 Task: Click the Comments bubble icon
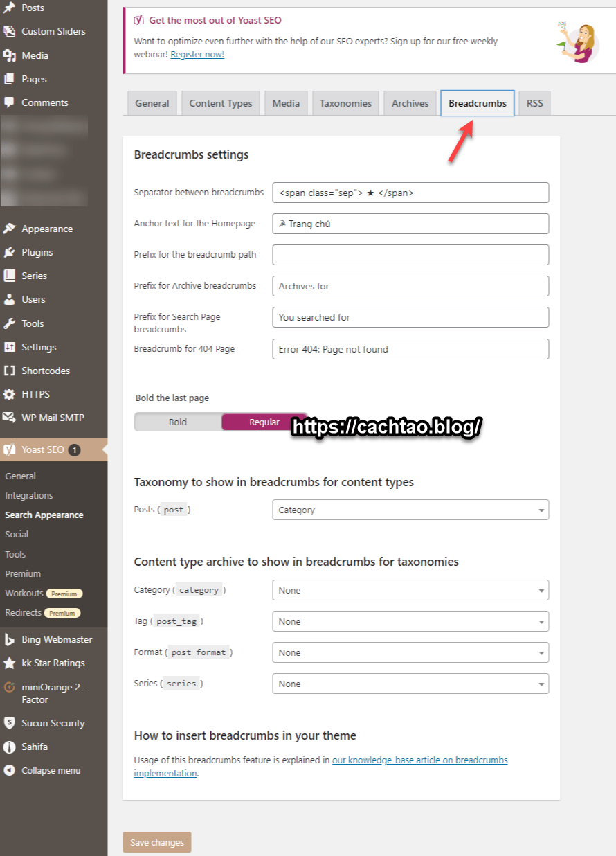[9, 102]
